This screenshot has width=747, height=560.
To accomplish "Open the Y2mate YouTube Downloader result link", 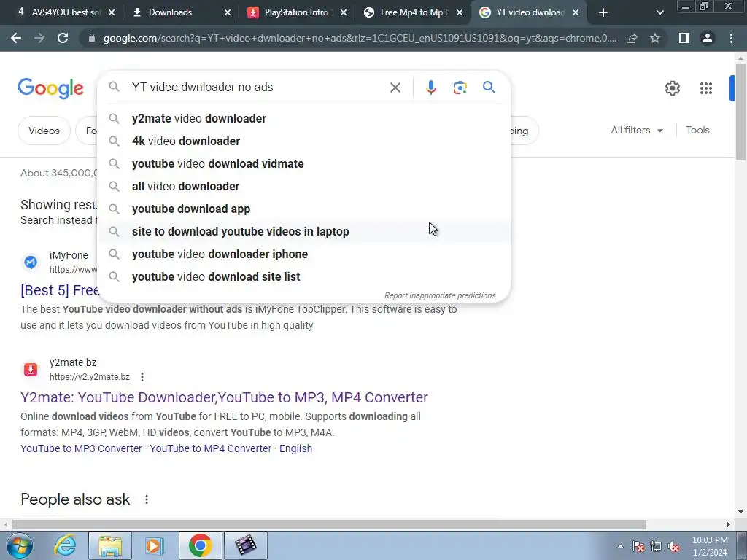I will coord(224,397).
